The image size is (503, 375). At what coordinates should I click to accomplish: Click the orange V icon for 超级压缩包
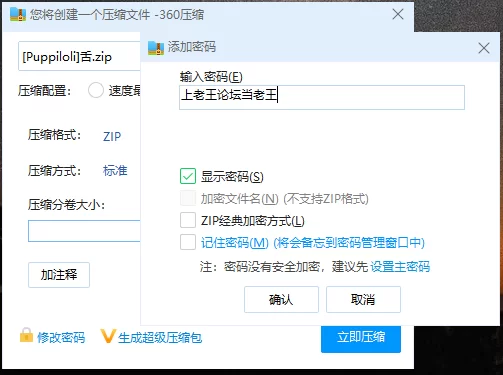pos(108,336)
